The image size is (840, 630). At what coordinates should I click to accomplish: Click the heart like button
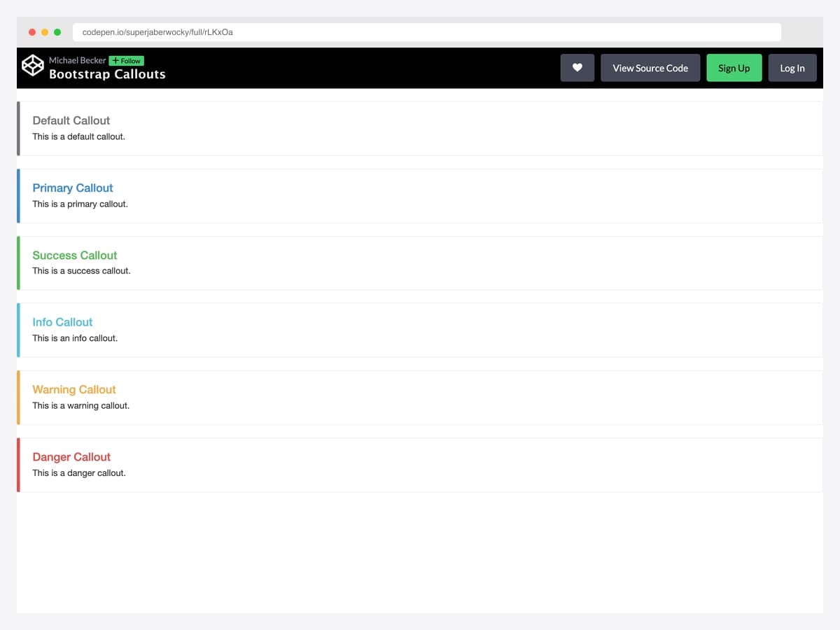click(577, 68)
